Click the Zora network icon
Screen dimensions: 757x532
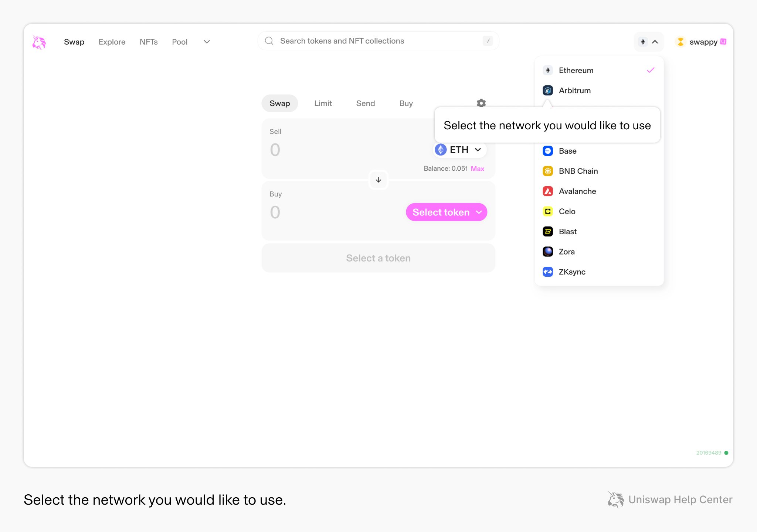(x=548, y=252)
